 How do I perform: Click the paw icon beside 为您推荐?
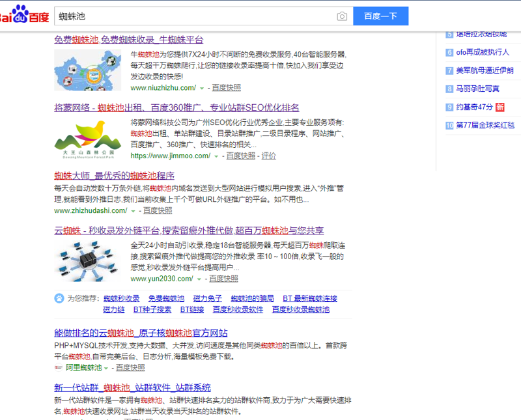point(59,298)
